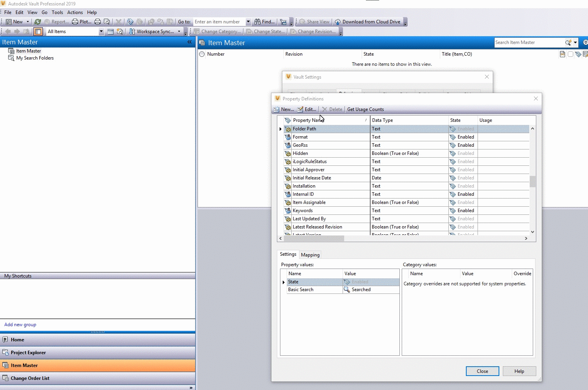This screenshot has width=588, height=390.
Task: Click the New toolbar button
Action: tap(14, 22)
